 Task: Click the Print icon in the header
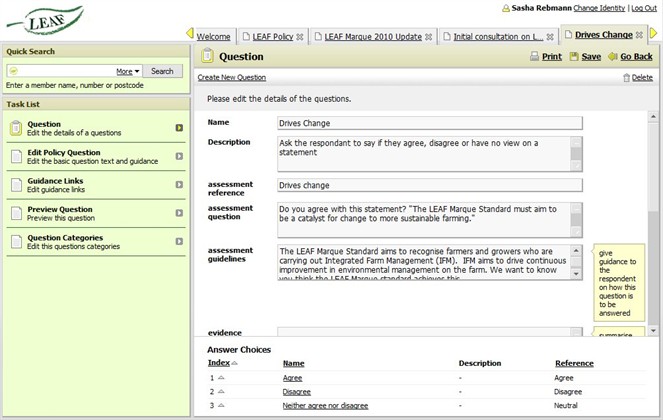tap(533, 57)
